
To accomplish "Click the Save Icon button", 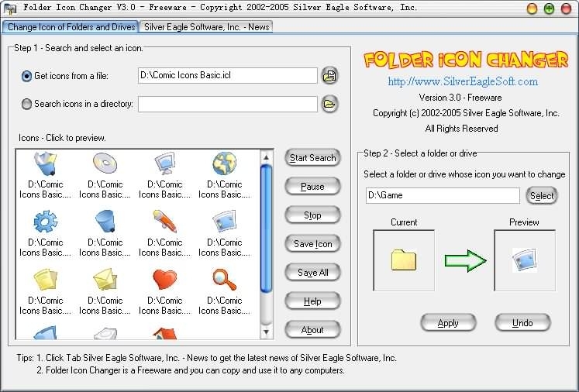I will click(x=313, y=244).
